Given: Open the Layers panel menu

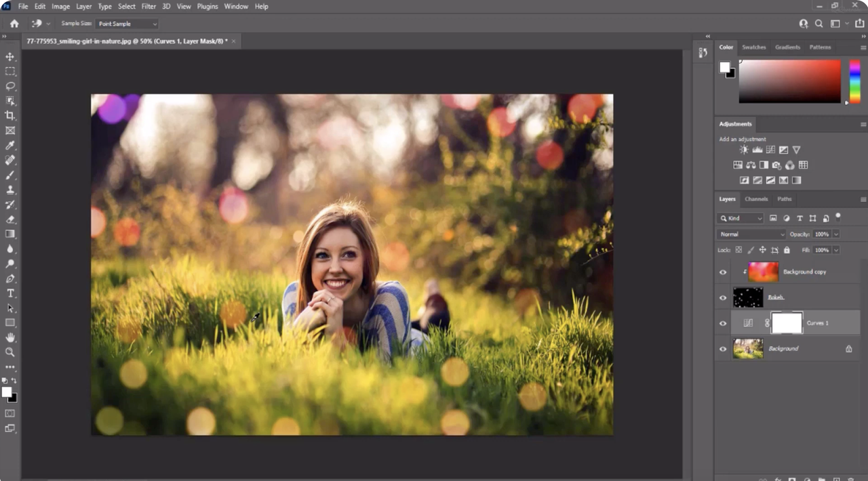Looking at the screenshot, I should [863, 199].
